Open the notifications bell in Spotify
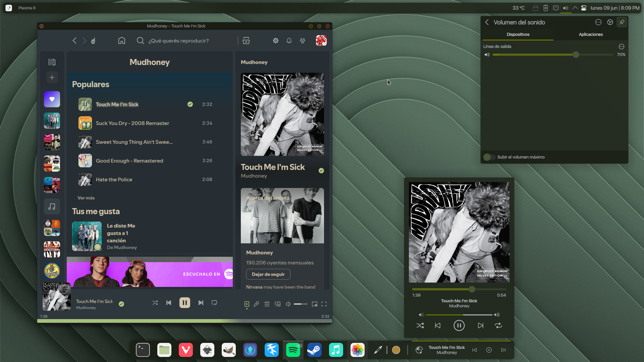Image resolution: width=644 pixels, height=362 pixels. [x=289, y=41]
